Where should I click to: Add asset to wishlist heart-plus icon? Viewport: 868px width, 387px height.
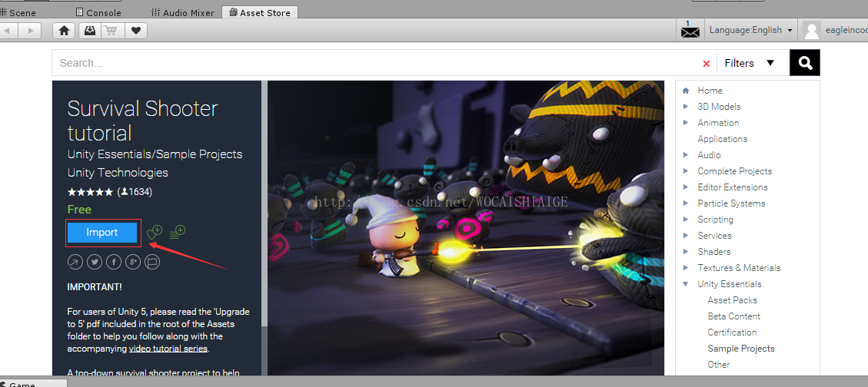[155, 232]
